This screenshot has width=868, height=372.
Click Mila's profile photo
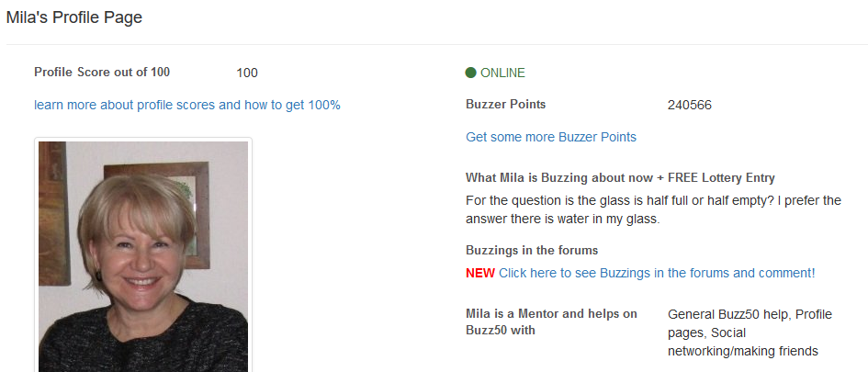(143, 256)
